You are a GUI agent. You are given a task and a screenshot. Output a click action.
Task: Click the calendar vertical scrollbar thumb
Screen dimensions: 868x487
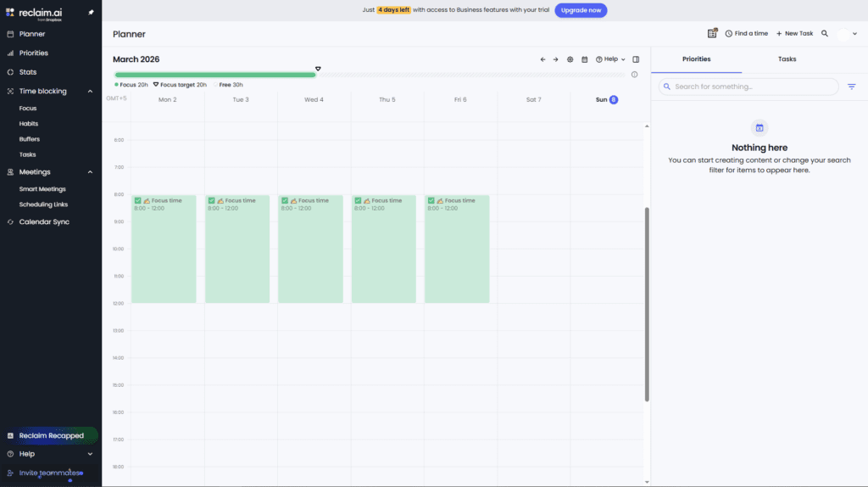(647, 305)
